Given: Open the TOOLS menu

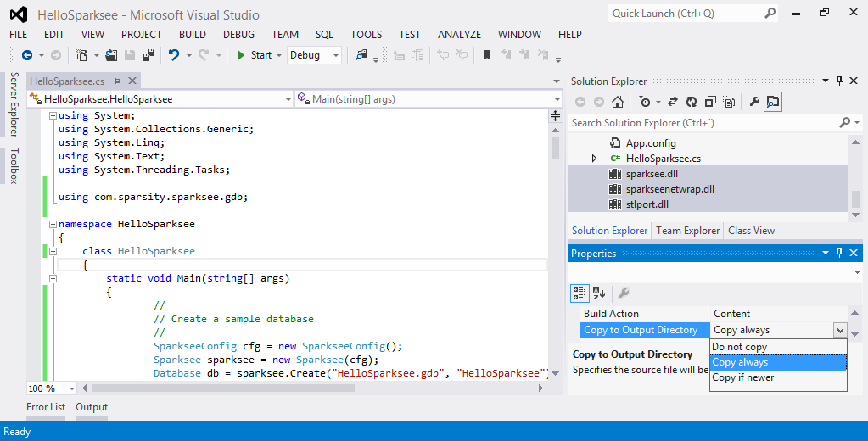Looking at the screenshot, I should point(366,34).
